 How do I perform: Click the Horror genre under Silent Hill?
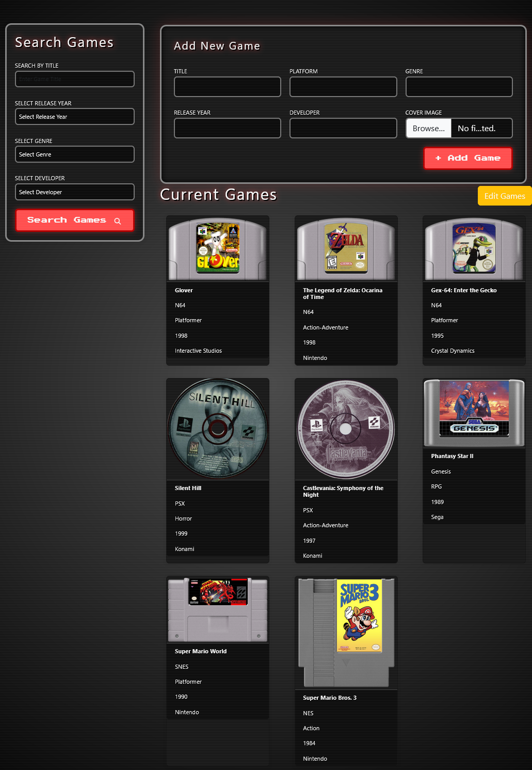(x=183, y=518)
